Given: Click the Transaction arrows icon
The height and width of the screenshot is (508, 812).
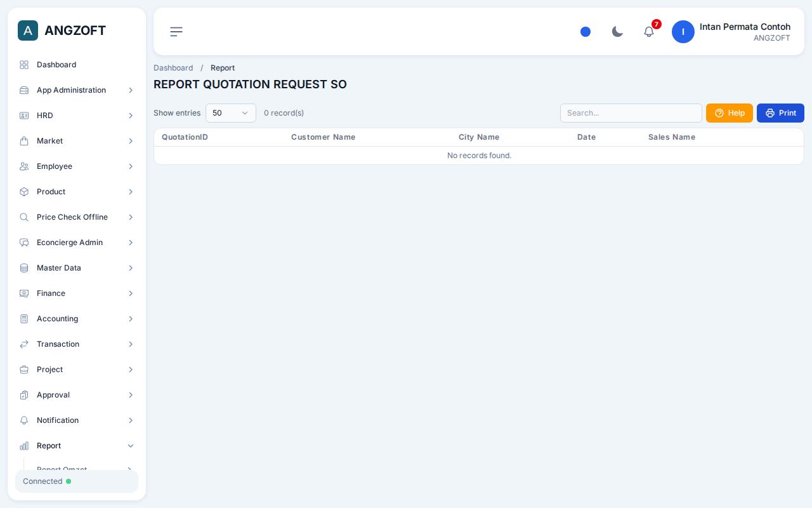Looking at the screenshot, I should [x=24, y=344].
